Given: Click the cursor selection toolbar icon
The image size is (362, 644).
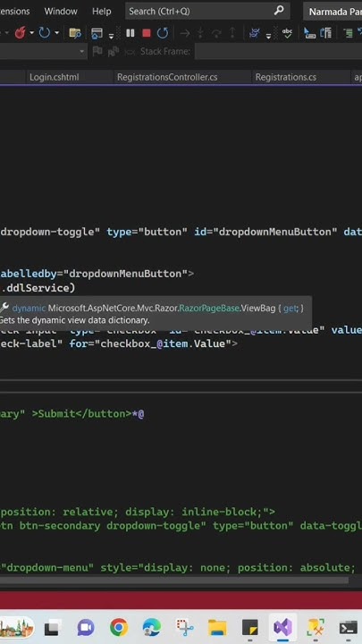Looking at the screenshot, I should pyautogui.click(x=309, y=33).
